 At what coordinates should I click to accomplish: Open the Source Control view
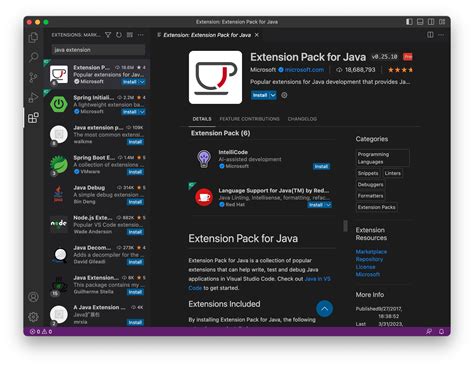coord(33,77)
